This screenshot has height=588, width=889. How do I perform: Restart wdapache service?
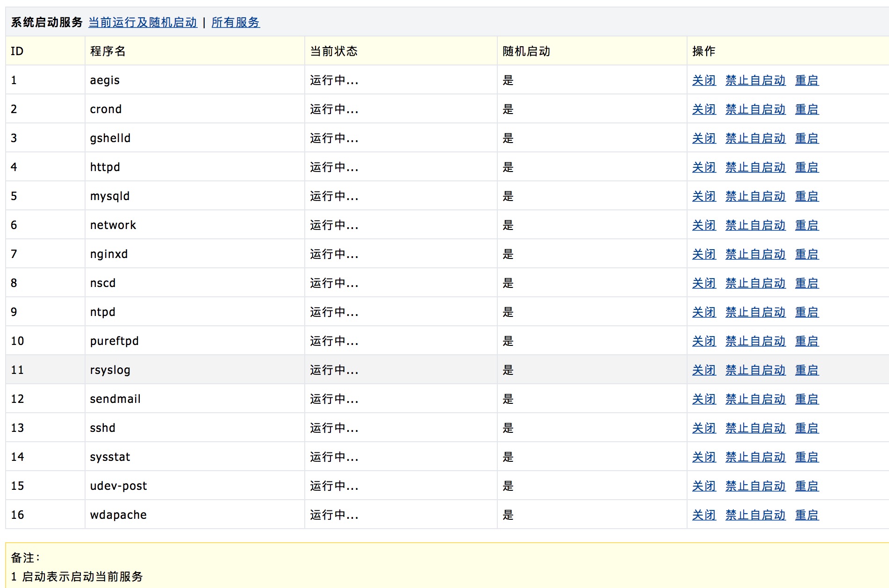[x=807, y=515]
